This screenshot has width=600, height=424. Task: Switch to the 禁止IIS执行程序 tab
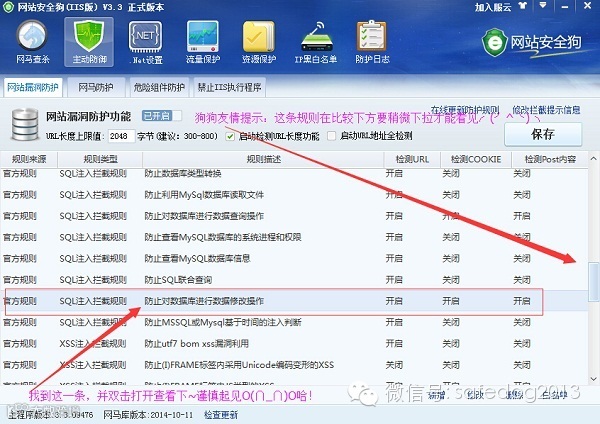230,87
